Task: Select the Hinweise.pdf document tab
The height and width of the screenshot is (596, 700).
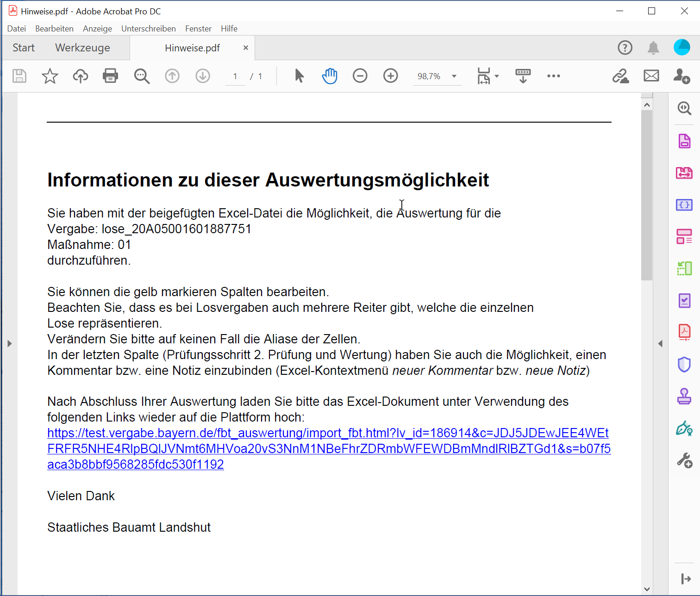Action: (192, 48)
